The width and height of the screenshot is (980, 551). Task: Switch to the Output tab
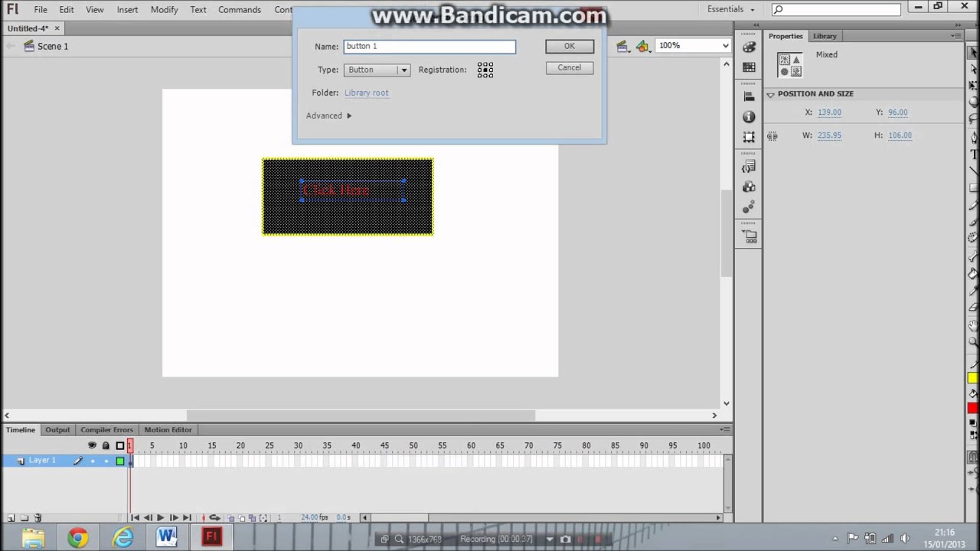pos(57,430)
